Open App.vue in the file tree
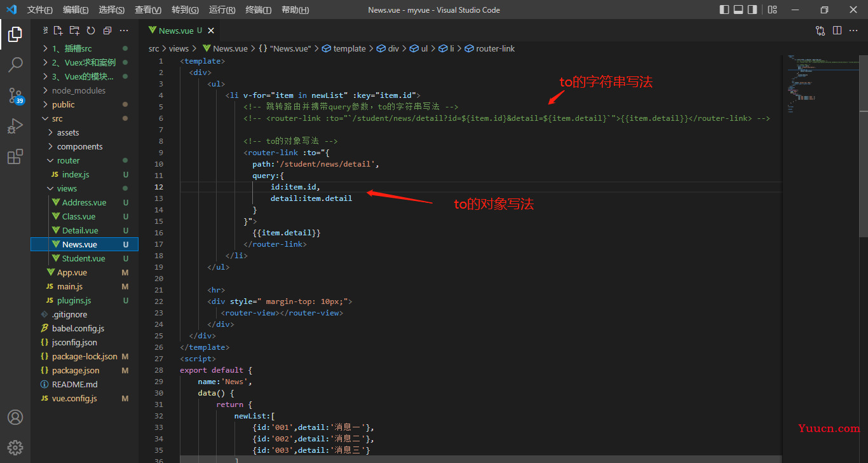The image size is (868, 463). (84, 272)
